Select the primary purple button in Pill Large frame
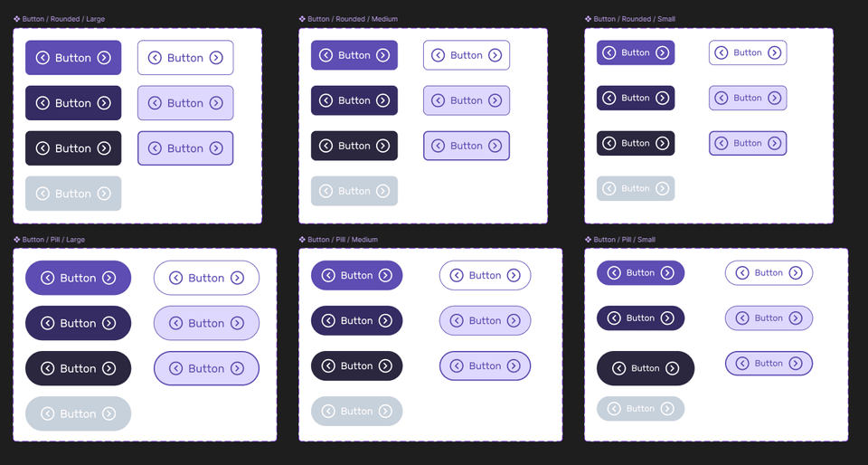This screenshot has width=868, height=465. 78,278
